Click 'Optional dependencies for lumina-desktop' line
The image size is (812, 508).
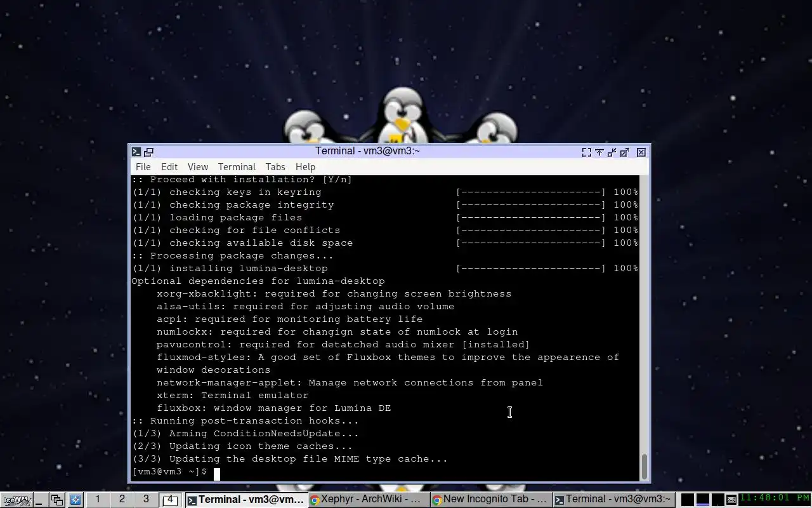click(258, 281)
